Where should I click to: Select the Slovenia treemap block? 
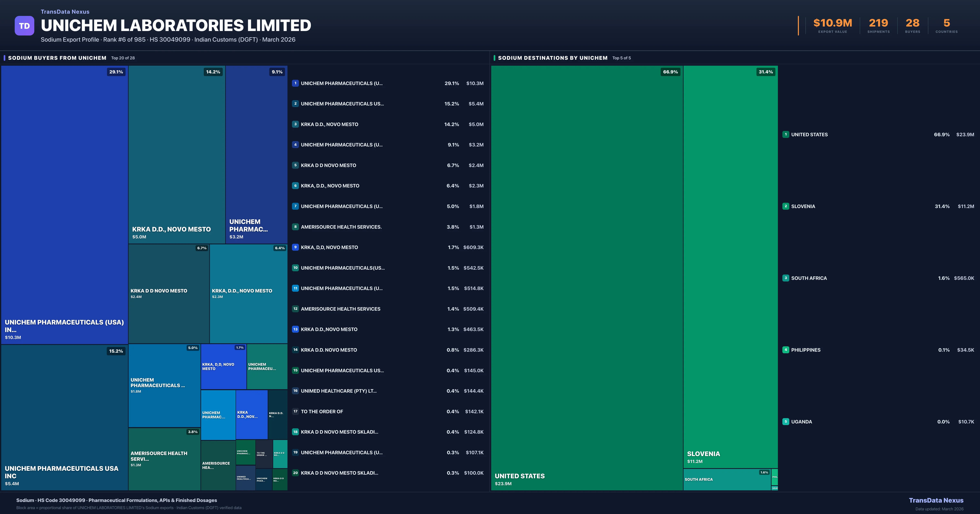(731, 266)
